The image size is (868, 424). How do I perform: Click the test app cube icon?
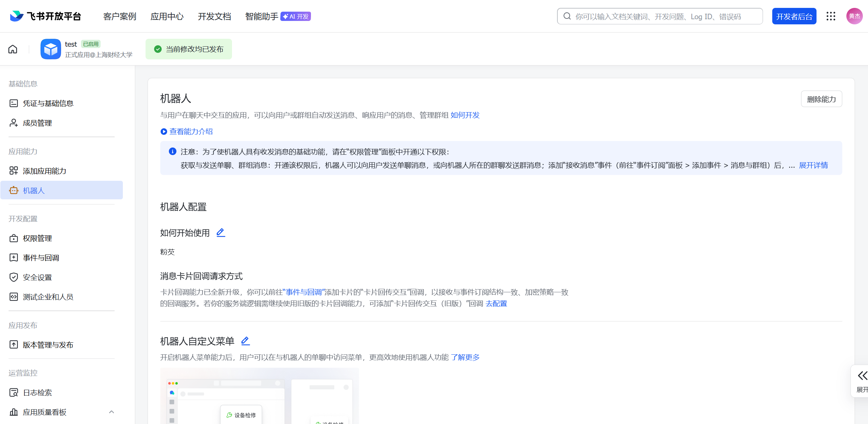51,49
